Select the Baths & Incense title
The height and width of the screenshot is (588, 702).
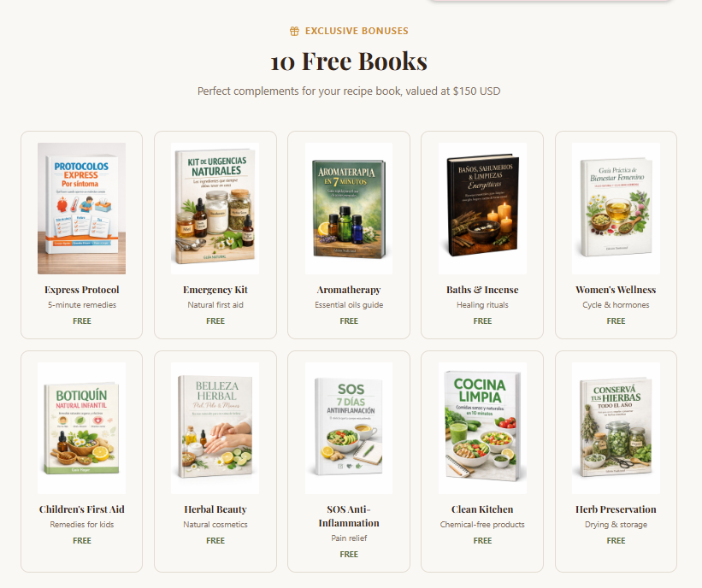point(482,290)
